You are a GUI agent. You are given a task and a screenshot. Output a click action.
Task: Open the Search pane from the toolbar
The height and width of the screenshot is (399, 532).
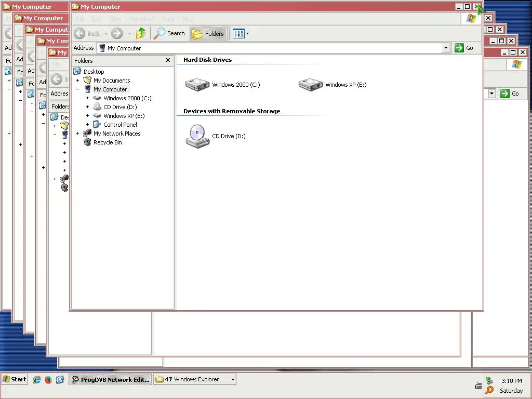click(169, 33)
